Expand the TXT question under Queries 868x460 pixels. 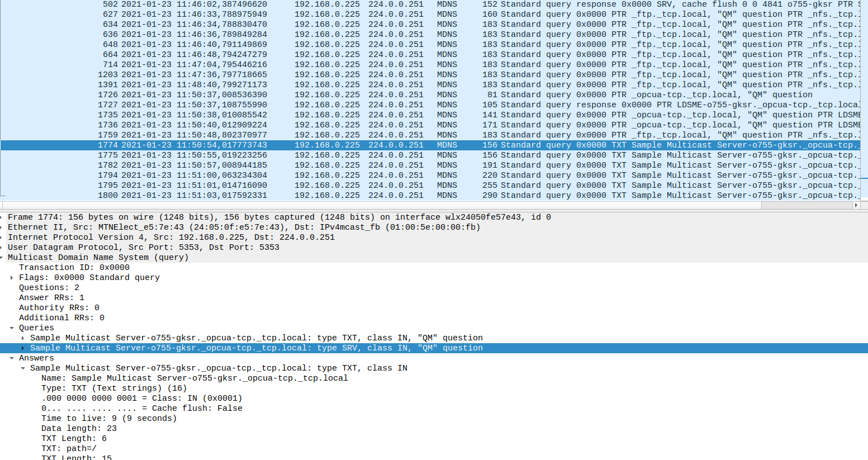pos(22,338)
